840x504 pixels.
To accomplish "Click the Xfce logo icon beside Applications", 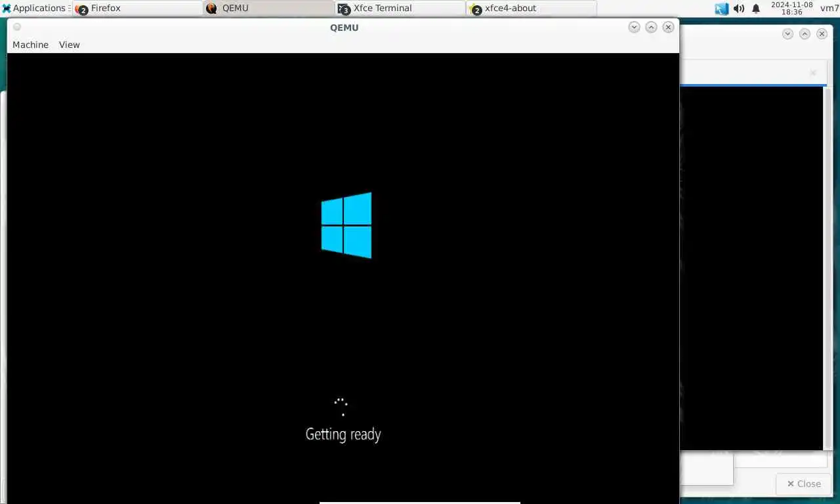I will [7, 9].
